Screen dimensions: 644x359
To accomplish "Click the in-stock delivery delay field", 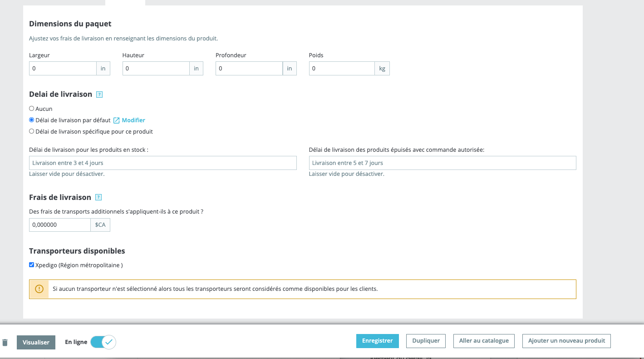I will tap(162, 163).
